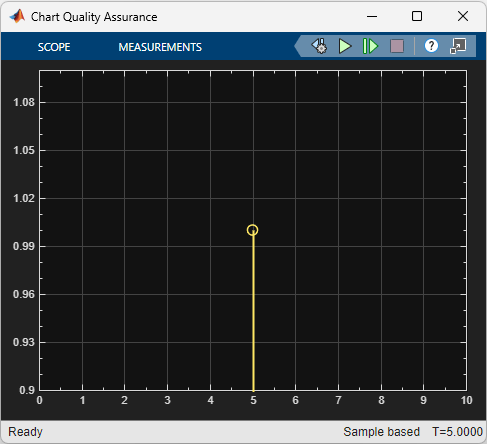Step forward with the Step icon
Screen dimensions: 487x444
pyautogui.click(x=370, y=46)
